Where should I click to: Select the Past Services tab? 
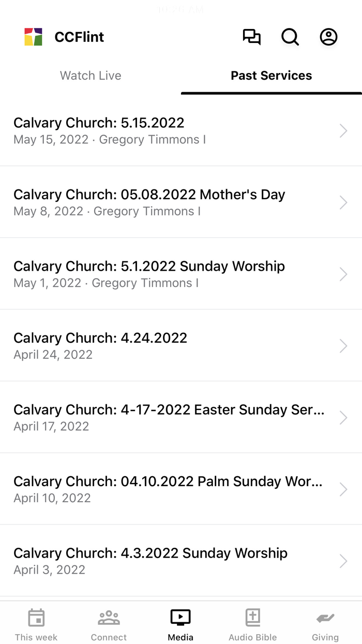(271, 76)
